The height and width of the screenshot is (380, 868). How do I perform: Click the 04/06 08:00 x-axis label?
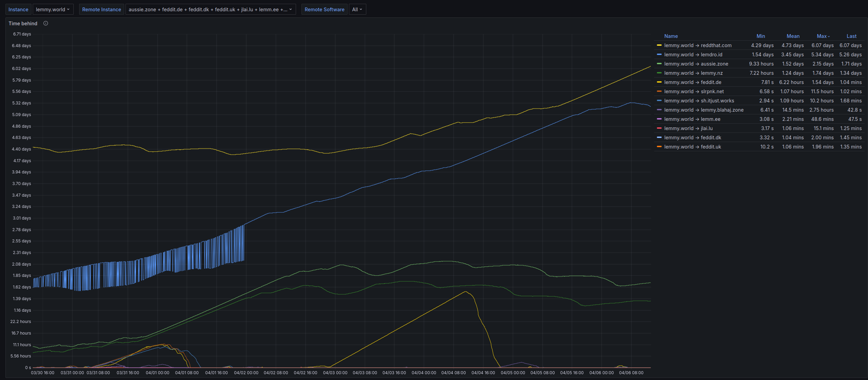[x=631, y=373]
